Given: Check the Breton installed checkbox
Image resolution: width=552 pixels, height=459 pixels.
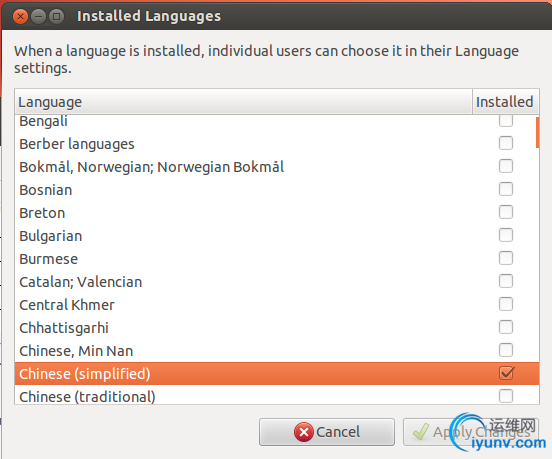Looking at the screenshot, I should pos(506,212).
